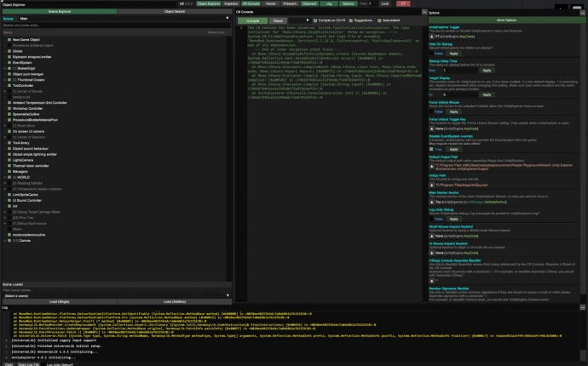Click Open Log File button
The image size is (588, 366).
click(x=28, y=364)
